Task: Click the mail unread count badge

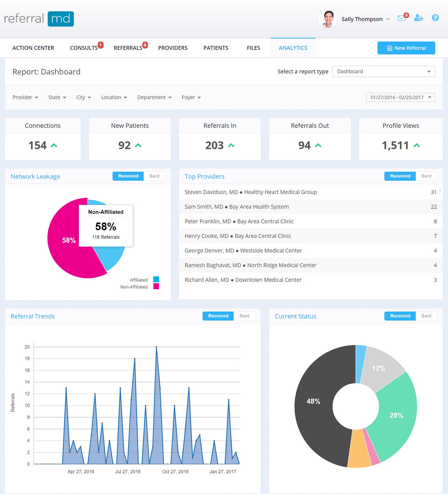Action: (x=406, y=15)
